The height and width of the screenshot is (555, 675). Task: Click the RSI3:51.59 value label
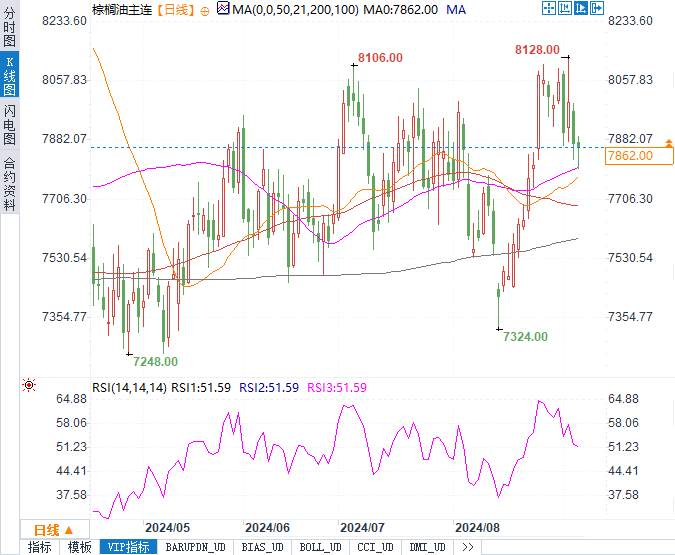pos(337,388)
